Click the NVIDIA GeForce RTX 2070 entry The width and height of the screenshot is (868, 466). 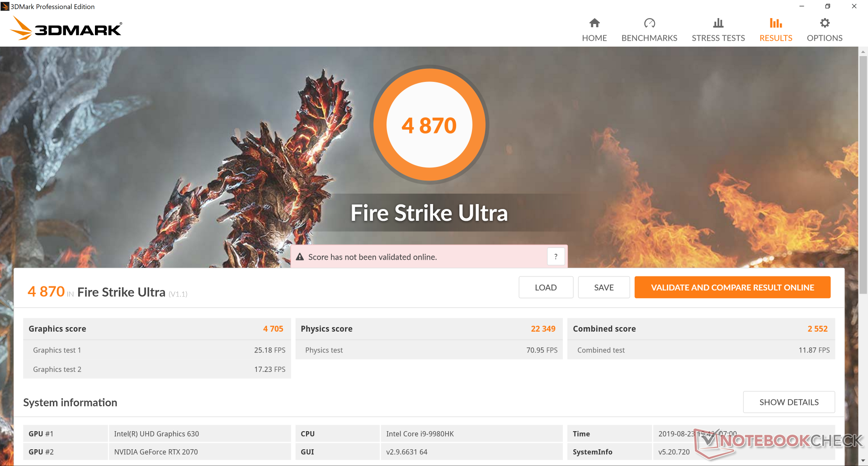pyautogui.click(x=156, y=452)
